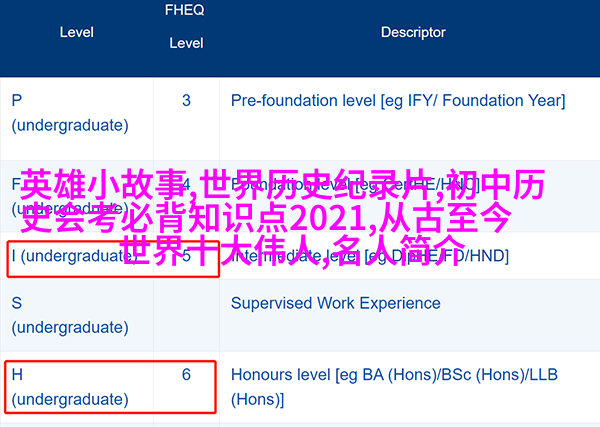This screenshot has height=427, width=600.
Task: Click the pink watermark text 英雄小故事
Action: pos(106,185)
